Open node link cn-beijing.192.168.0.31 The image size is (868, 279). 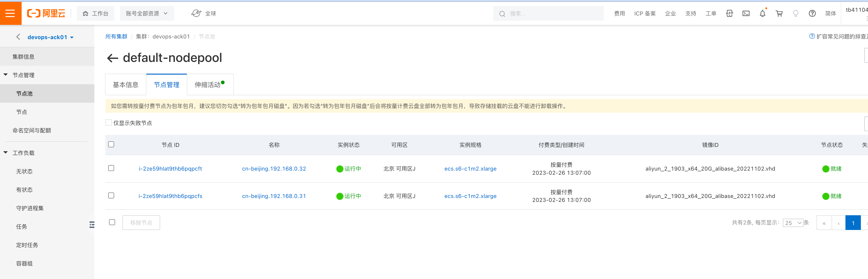[x=274, y=196]
